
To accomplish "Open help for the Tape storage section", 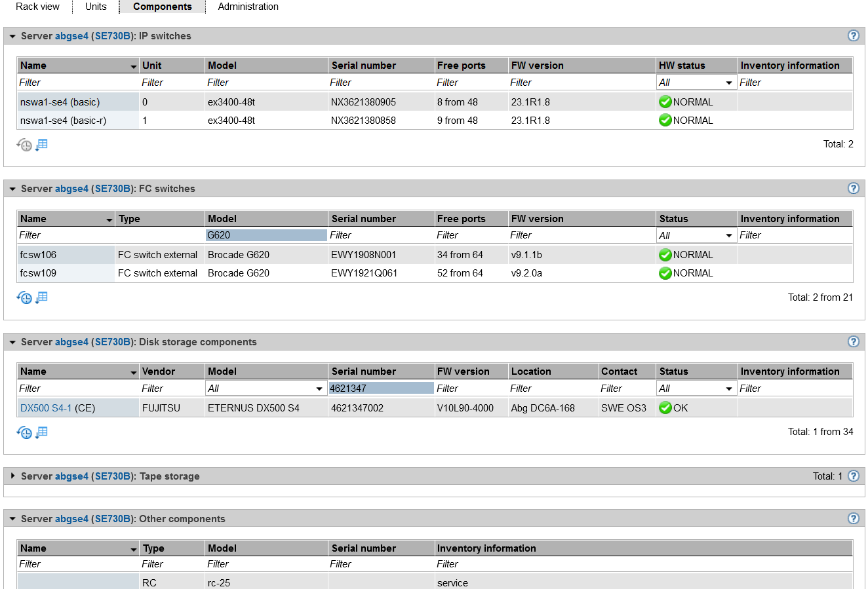I will (x=853, y=476).
